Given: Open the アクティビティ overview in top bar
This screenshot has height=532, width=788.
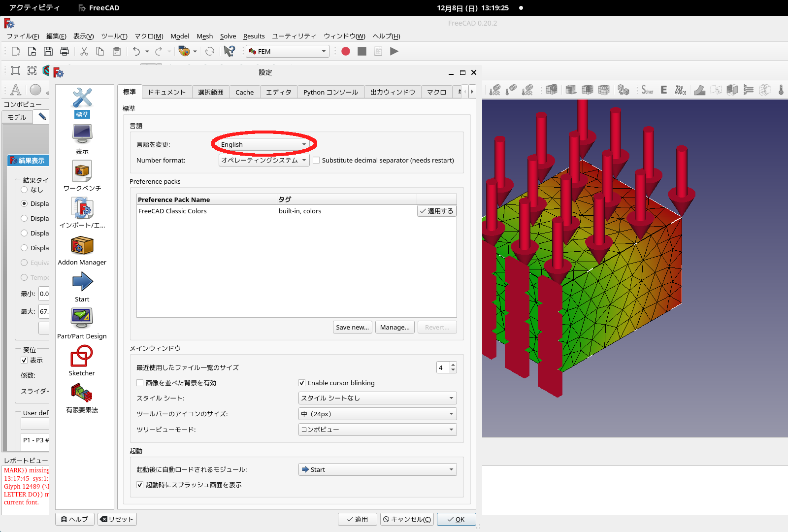Looking at the screenshot, I should click(x=34, y=8).
